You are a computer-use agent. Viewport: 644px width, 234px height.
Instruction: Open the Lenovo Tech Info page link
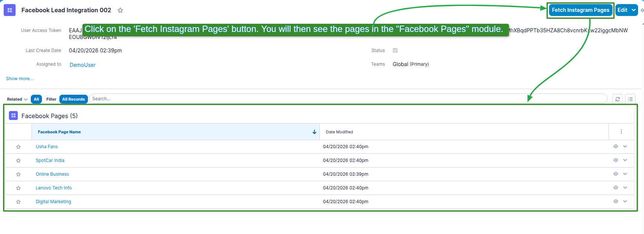pyautogui.click(x=54, y=188)
